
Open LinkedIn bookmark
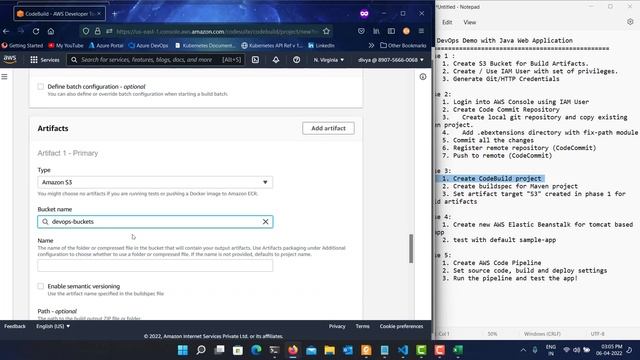(321, 45)
